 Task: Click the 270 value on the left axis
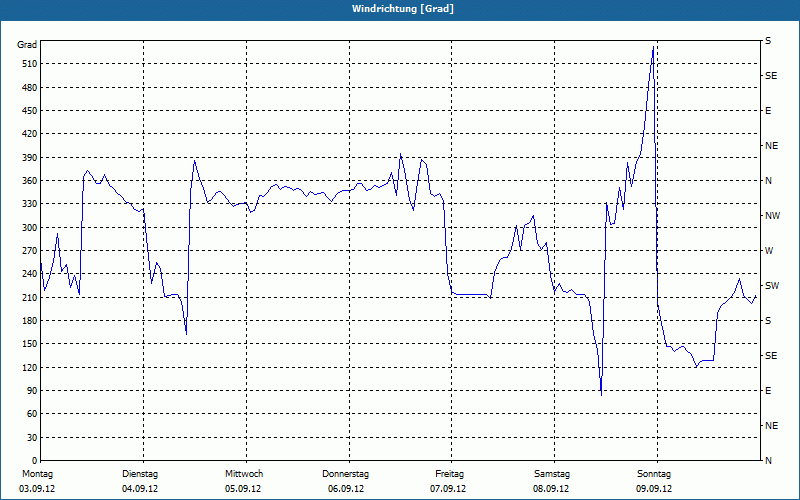pyautogui.click(x=29, y=251)
